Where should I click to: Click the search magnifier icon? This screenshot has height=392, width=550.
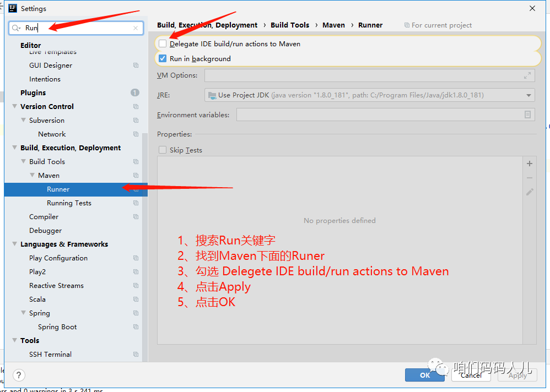click(x=16, y=28)
